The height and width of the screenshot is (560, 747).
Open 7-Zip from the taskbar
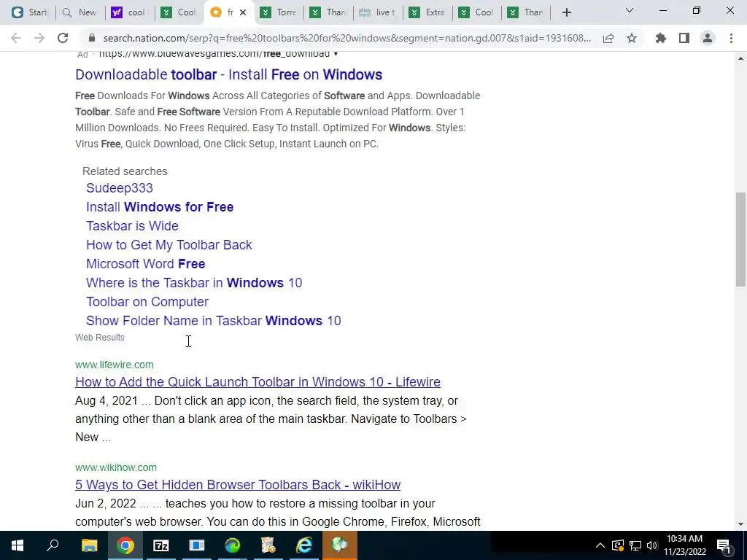tap(161, 545)
